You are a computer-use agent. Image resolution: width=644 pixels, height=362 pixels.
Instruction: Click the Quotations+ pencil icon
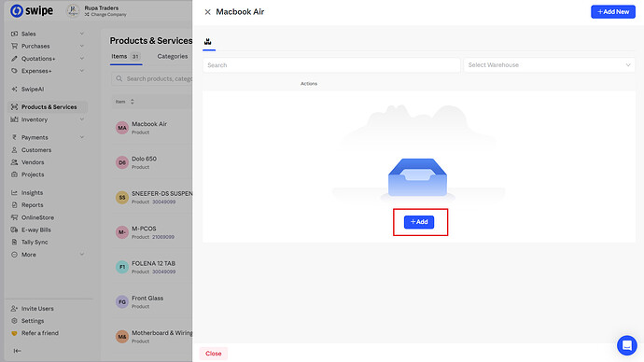pyautogui.click(x=14, y=58)
